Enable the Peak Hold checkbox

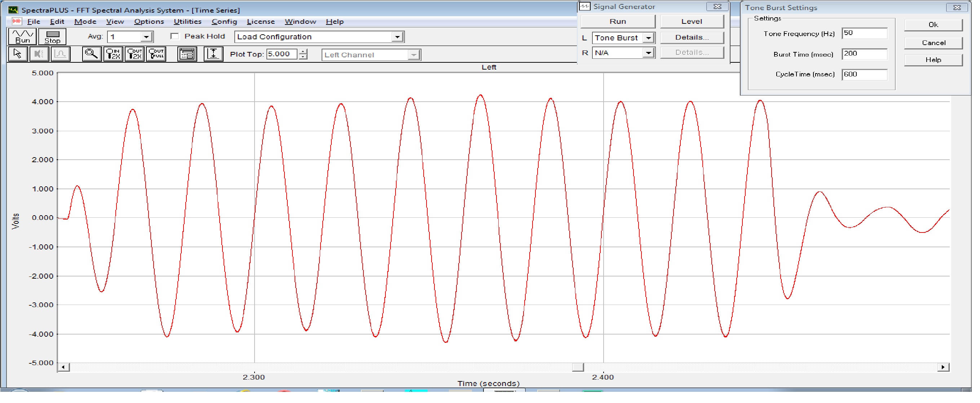[175, 36]
